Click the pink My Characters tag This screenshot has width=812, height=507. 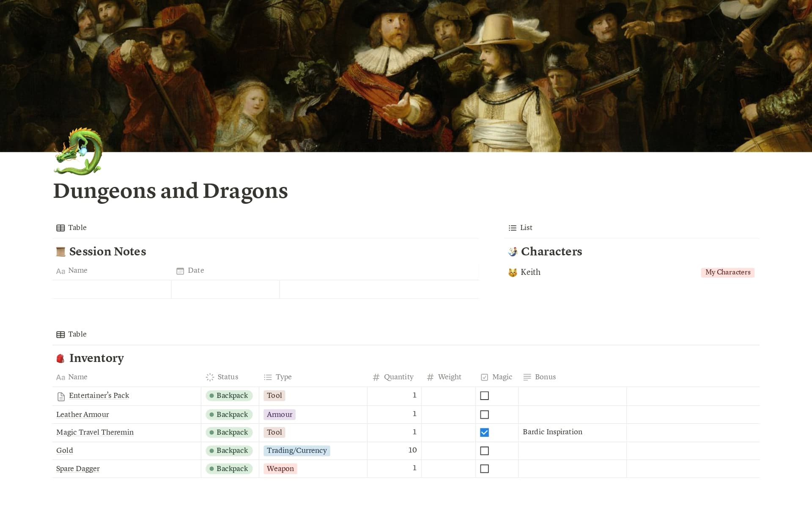pos(727,272)
